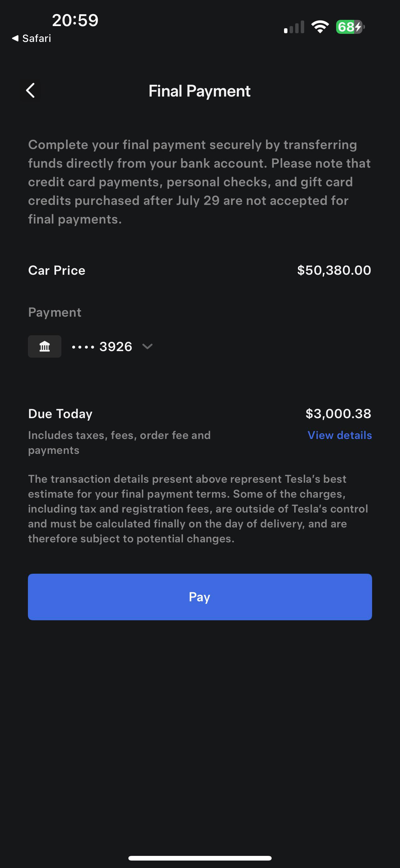Tap the bank building icon

[44, 346]
